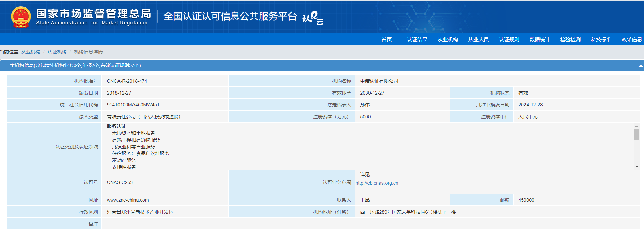
Task: Open the 认证规则 navigation item
Action: point(509,40)
